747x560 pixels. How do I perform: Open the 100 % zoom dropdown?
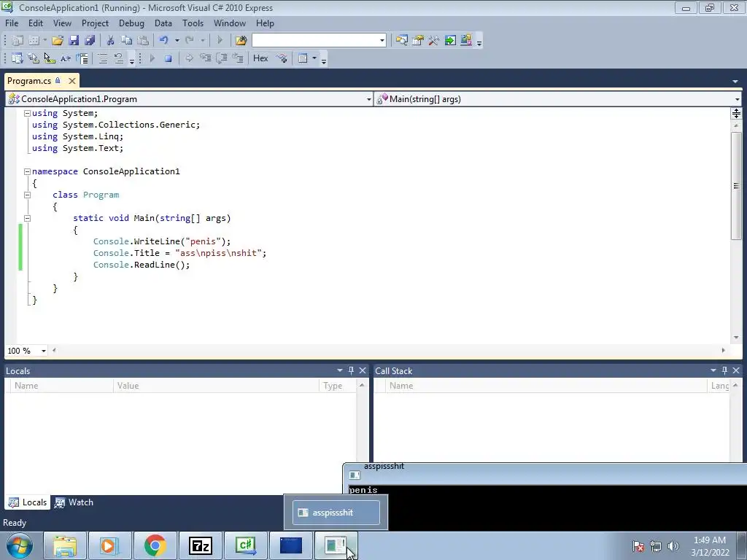(43, 351)
